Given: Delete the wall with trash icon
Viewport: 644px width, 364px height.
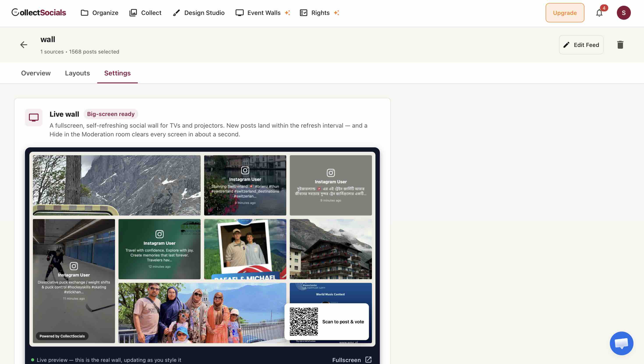Looking at the screenshot, I should [620, 45].
